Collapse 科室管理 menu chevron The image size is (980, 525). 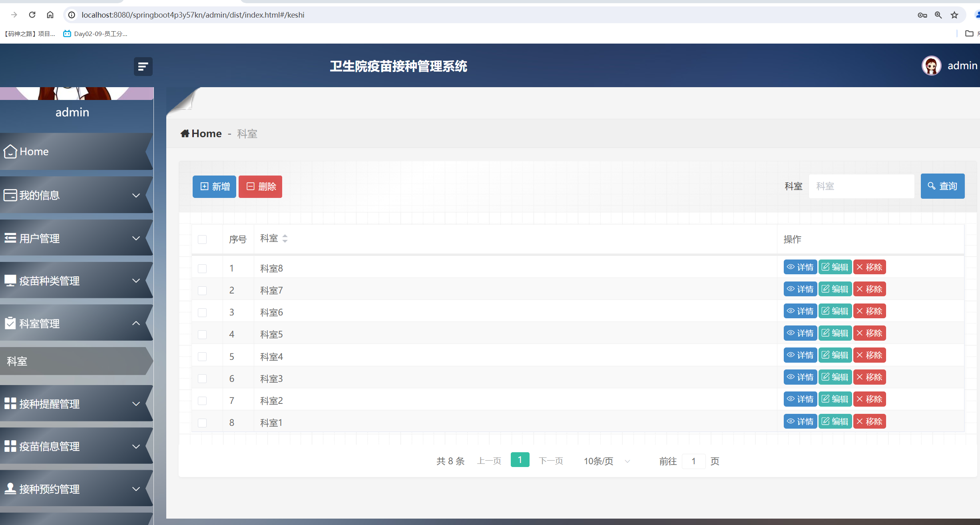point(136,323)
